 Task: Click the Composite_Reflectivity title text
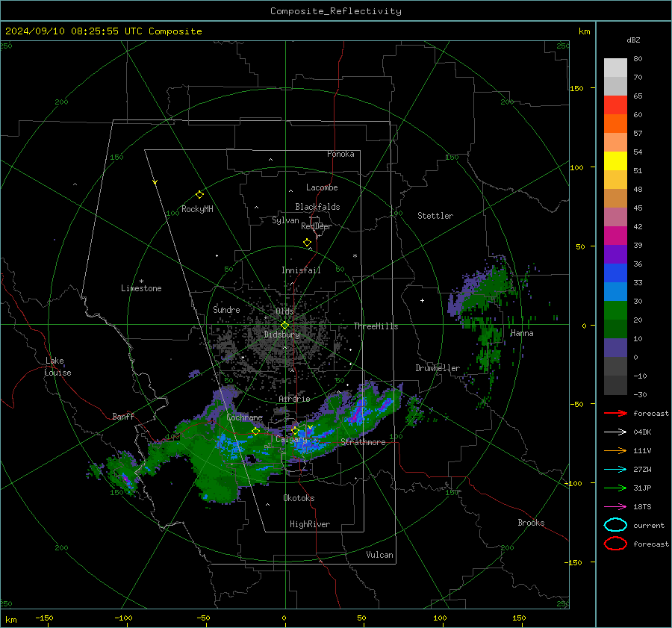point(336,11)
